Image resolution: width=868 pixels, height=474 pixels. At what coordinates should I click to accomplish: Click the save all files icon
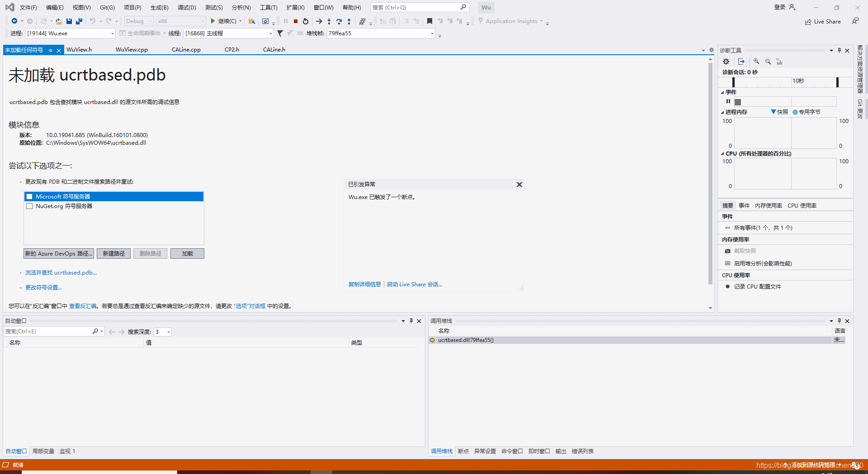click(79, 21)
